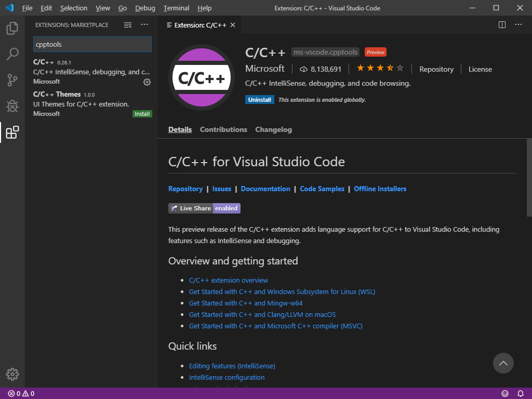Open the Offline Installers link

380,189
